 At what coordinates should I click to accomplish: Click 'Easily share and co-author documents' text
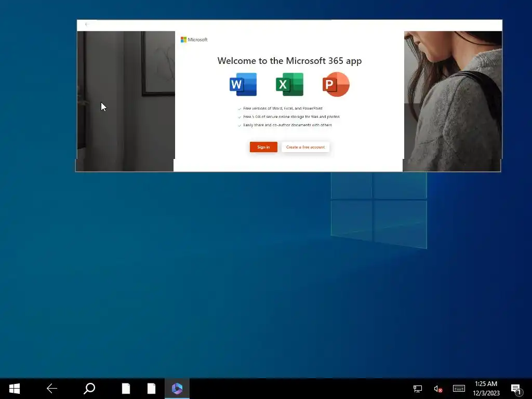287,125
